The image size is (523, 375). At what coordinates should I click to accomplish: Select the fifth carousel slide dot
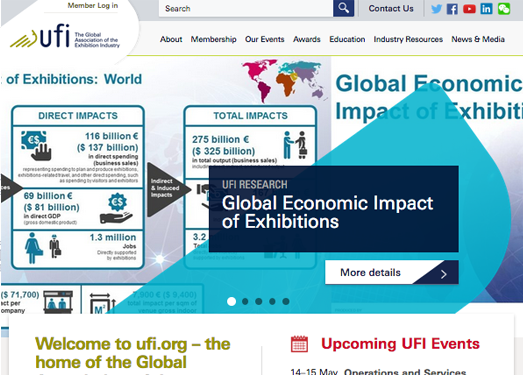pyautogui.click(x=286, y=301)
